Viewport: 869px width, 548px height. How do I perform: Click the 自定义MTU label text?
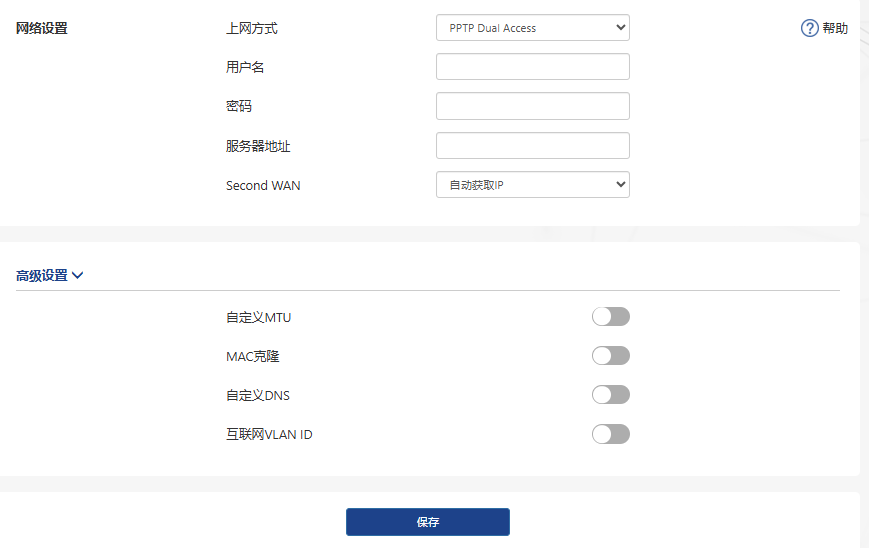tap(259, 317)
